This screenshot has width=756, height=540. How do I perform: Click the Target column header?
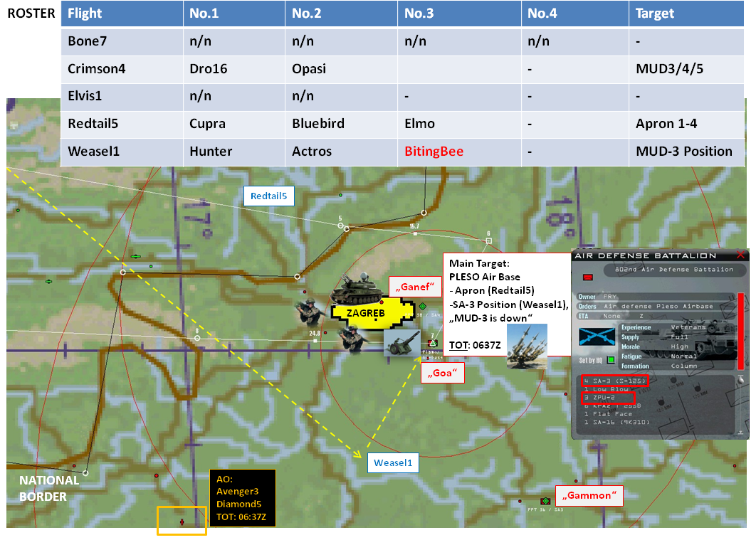pyautogui.click(x=686, y=14)
